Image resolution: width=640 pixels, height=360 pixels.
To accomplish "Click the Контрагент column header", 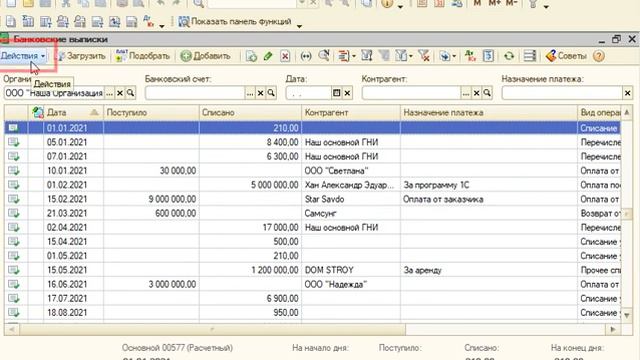I will (x=351, y=112).
